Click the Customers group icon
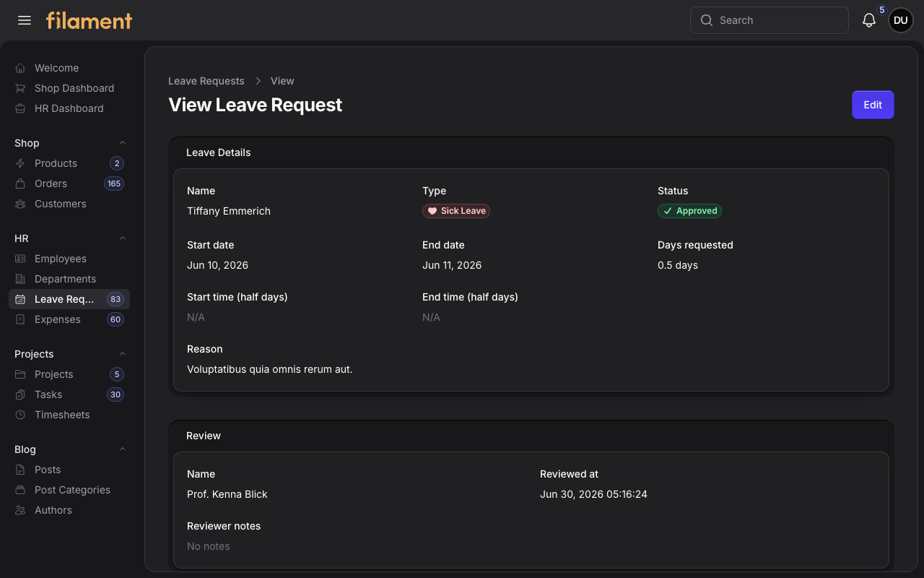The width and height of the screenshot is (924, 578). [20, 204]
